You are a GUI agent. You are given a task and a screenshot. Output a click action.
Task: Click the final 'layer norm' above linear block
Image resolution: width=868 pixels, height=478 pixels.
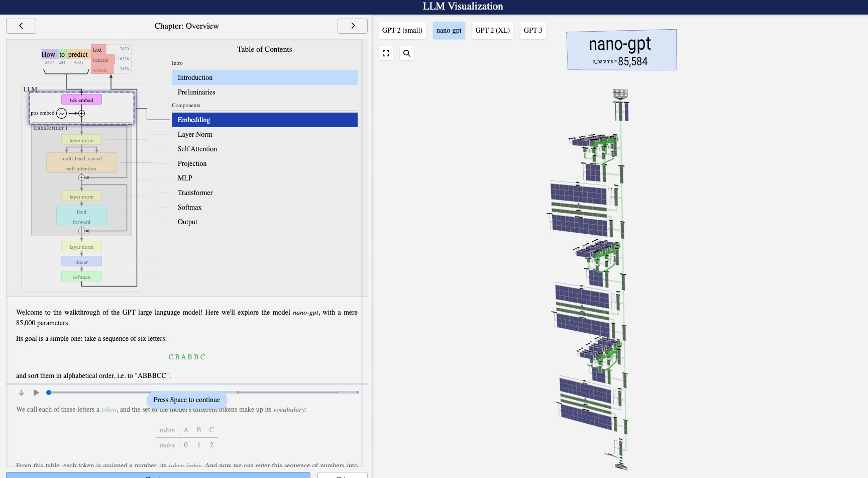pos(81,246)
